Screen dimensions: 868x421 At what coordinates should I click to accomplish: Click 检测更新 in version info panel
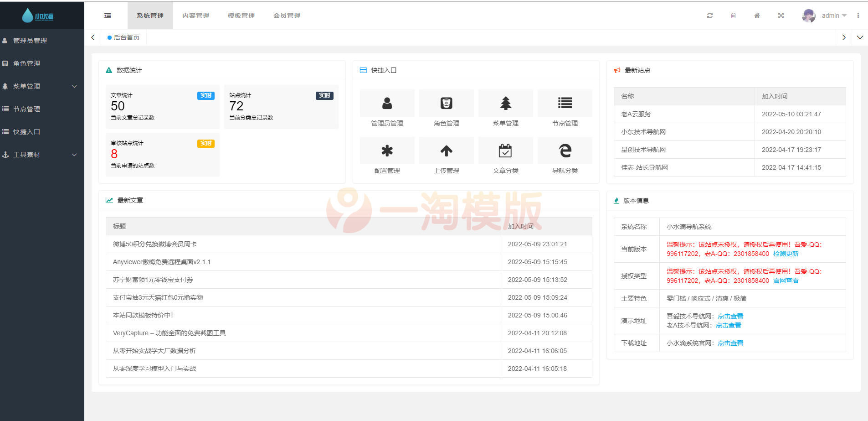tap(786, 254)
